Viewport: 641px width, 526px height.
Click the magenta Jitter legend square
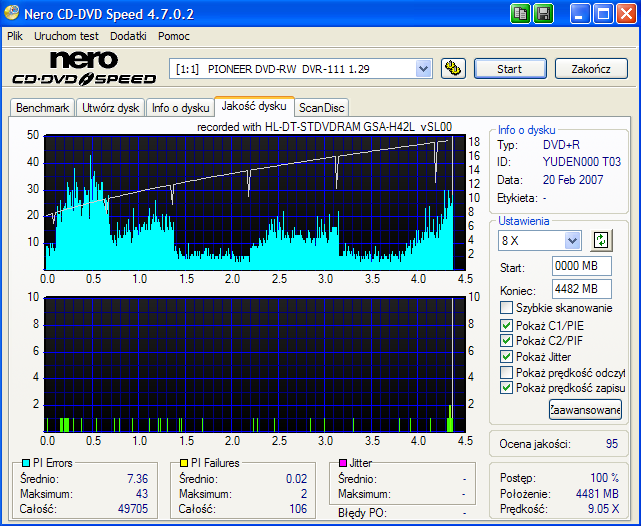click(343, 464)
